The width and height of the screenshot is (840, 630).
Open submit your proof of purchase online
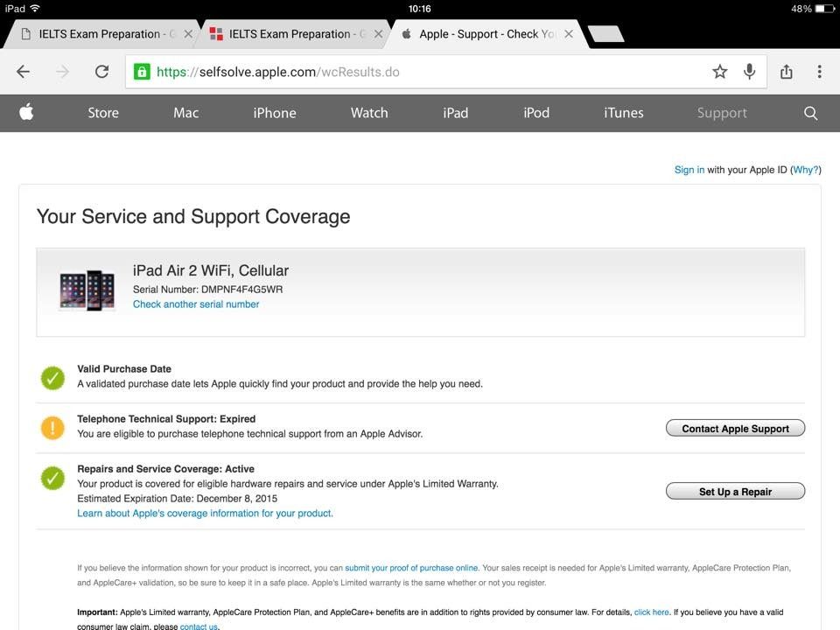click(411, 568)
